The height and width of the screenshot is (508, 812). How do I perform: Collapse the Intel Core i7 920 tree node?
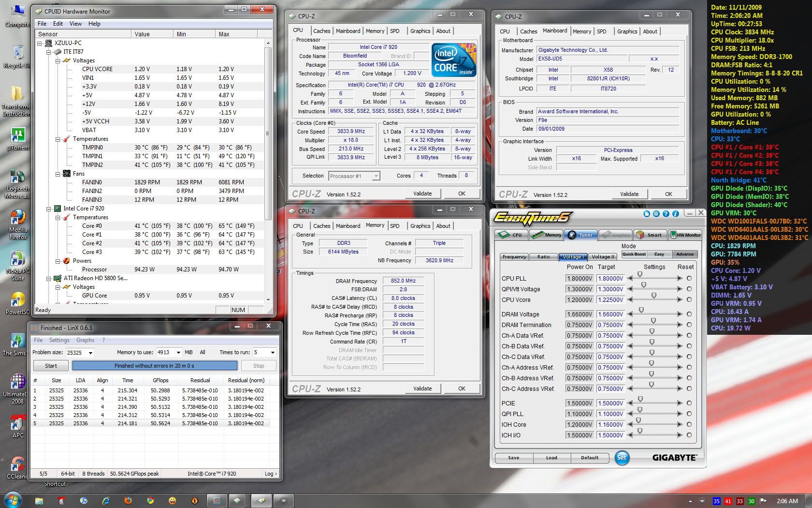(48, 209)
